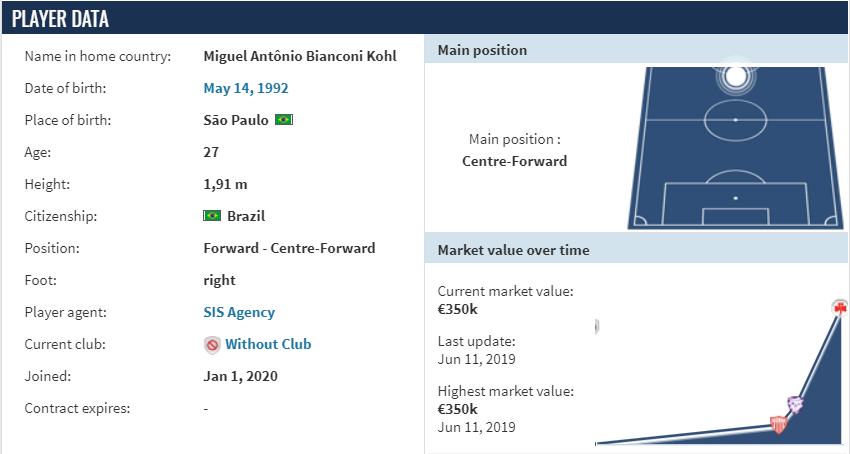Open the May 14, 1992 birth date link
The image size is (850, 454).
[246, 88]
